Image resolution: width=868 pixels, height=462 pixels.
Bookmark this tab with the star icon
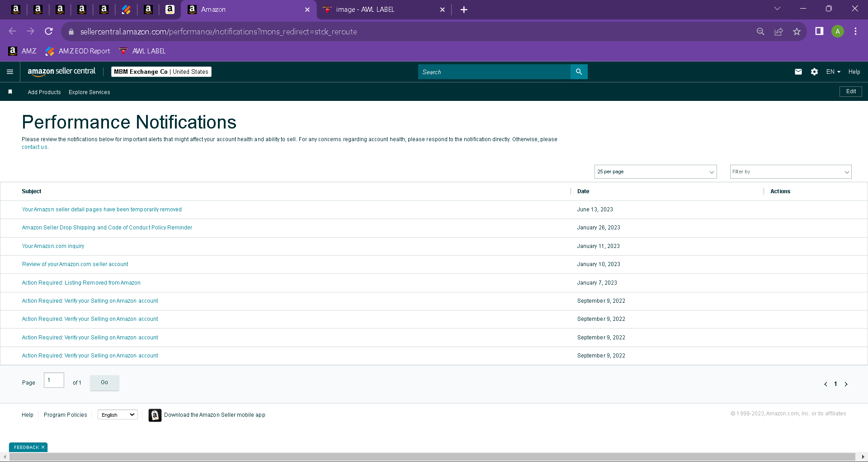tap(797, 31)
